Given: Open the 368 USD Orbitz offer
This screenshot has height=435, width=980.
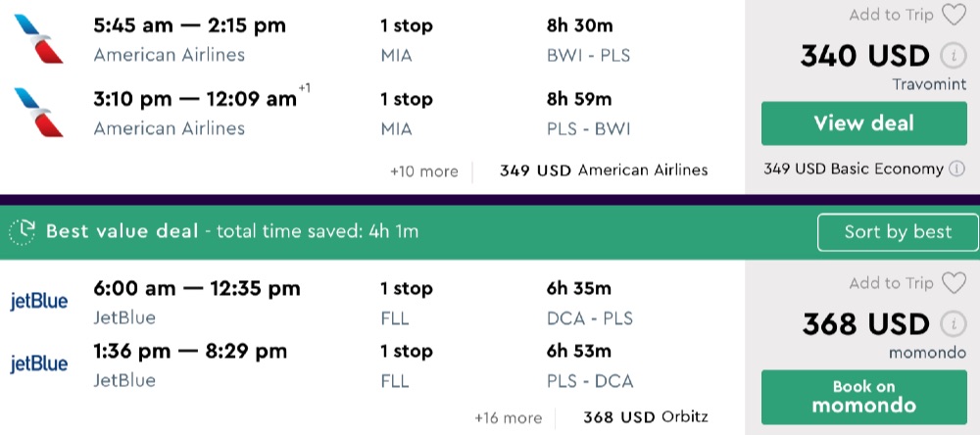Looking at the screenshot, I should (644, 417).
